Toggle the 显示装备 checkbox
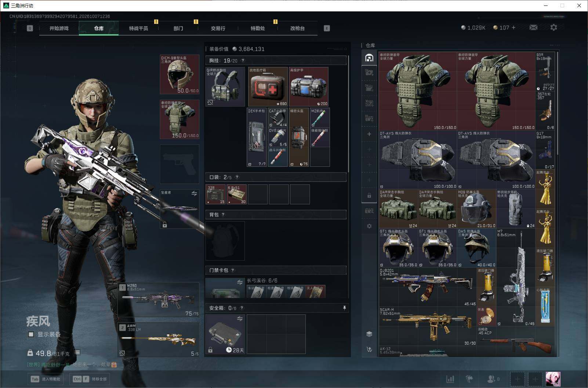The height and width of the screenshot is (388, 588). click(x=31, y=334)
